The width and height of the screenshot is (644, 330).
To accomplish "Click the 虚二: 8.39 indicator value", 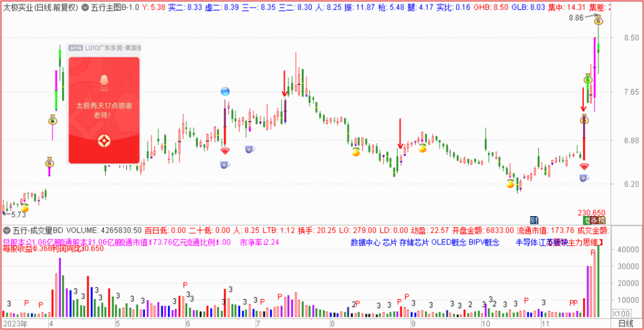I will point(221,7).
